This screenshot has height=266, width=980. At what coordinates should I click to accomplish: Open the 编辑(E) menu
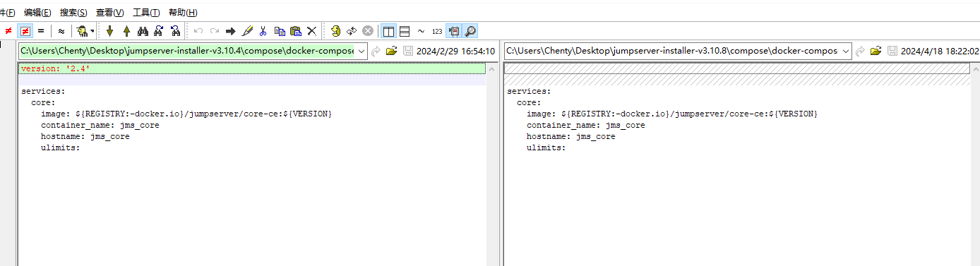click(37, 13)
